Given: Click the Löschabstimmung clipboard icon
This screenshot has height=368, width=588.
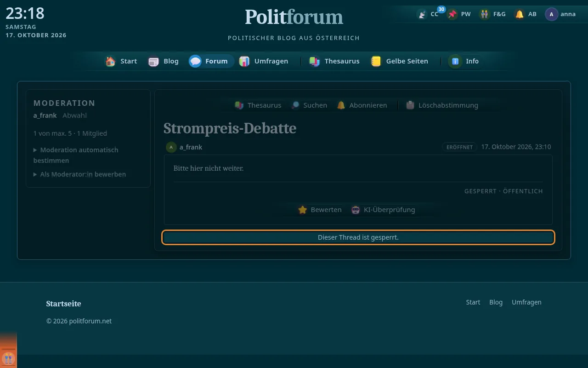Looking at the screenshot, I should pos(410,105).
